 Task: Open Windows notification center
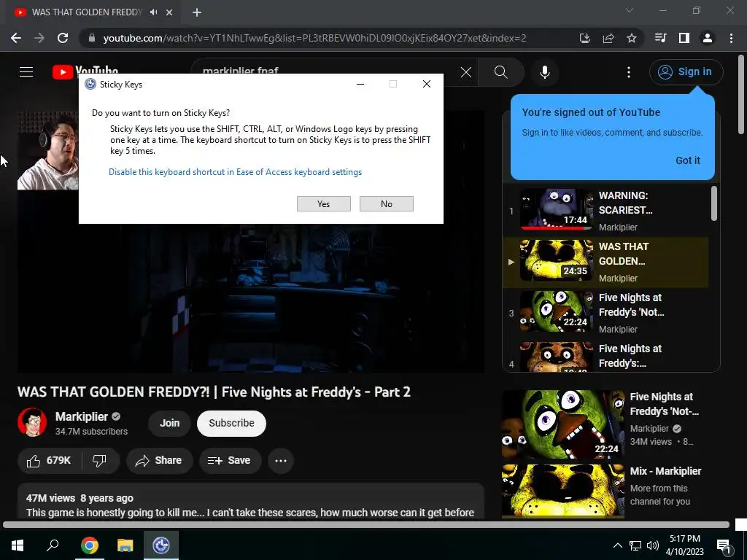tap(723, 545)
